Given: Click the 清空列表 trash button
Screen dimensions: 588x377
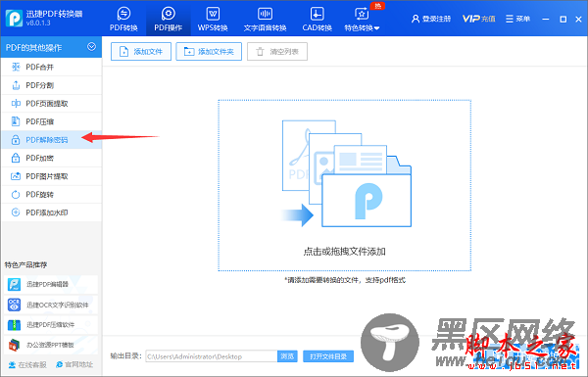Looking at the screenshot, I should [x=277, y=51].
